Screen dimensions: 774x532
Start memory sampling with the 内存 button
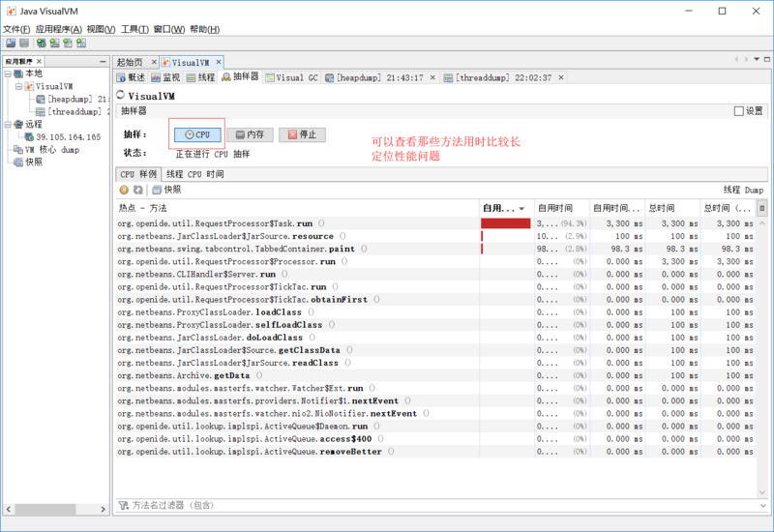coord(250,134)
